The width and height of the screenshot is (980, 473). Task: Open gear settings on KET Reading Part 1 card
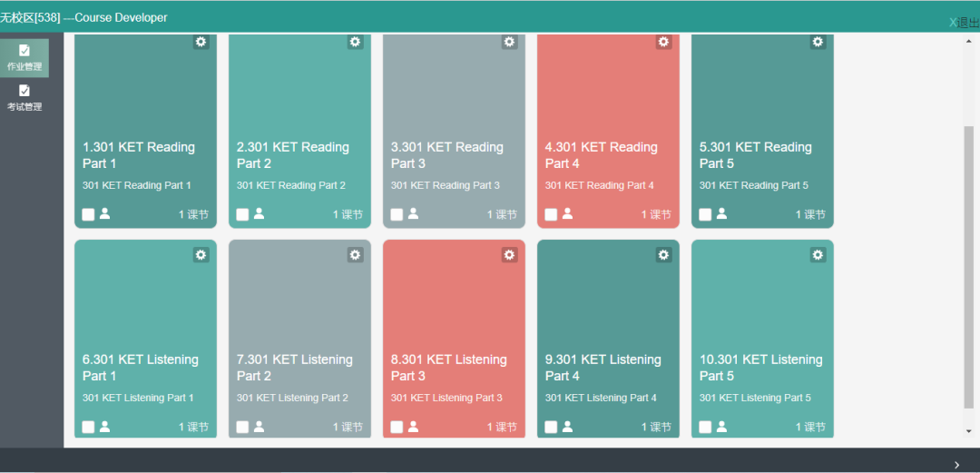pyautogui.click(x=201, y=42)
